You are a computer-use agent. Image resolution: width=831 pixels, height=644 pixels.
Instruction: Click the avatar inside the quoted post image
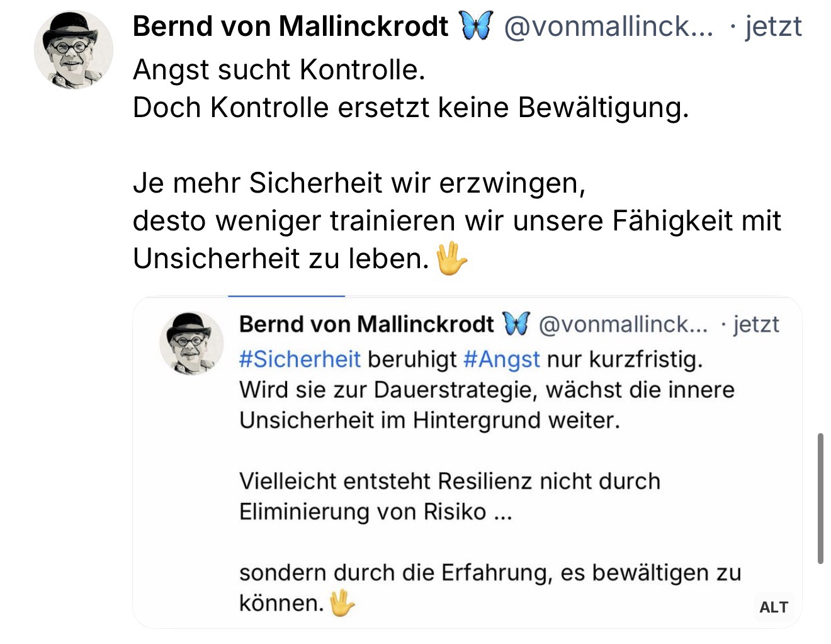click(x=191, y=343)
